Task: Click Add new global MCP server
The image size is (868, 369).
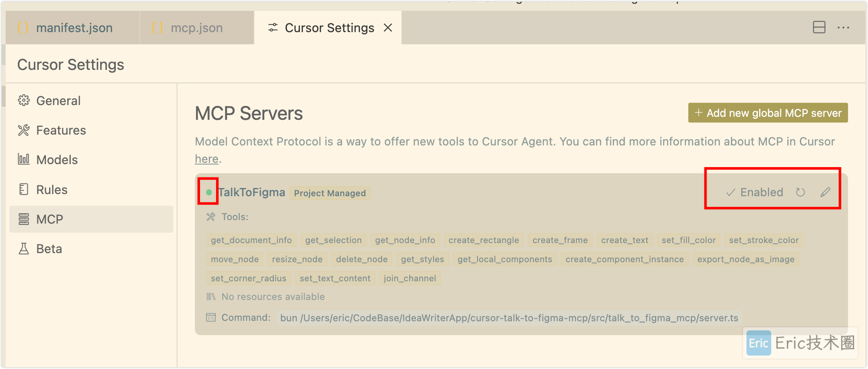Action: pos(768,113)
